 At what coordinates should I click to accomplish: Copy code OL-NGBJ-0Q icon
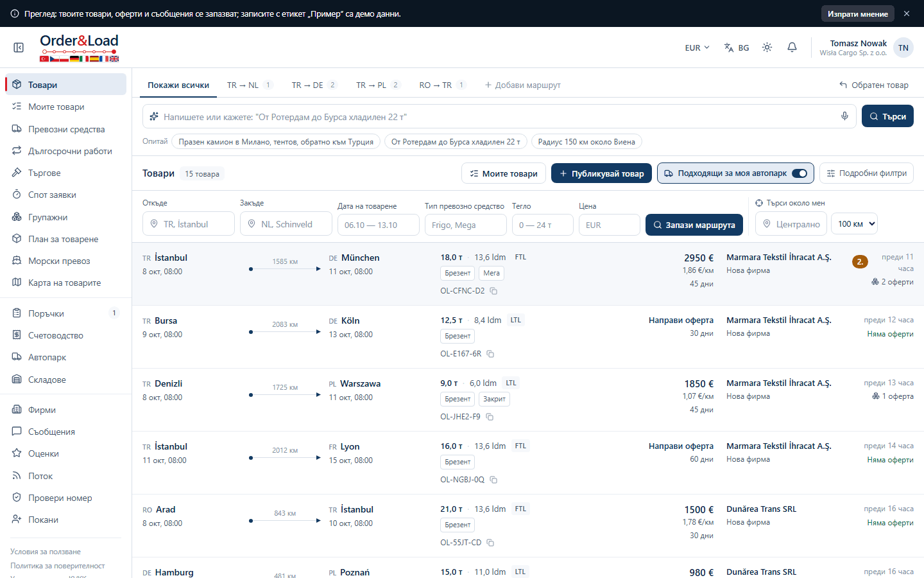(493, 480)
